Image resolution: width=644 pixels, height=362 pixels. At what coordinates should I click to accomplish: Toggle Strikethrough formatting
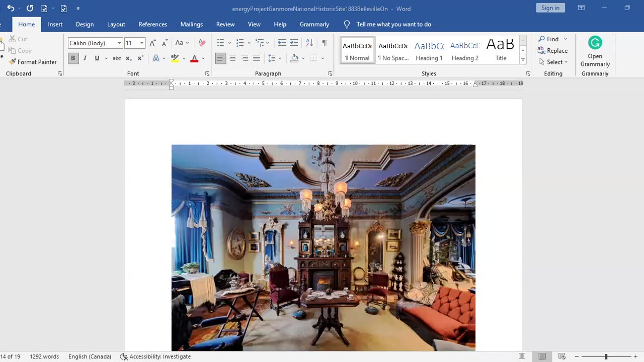tap(116, 58)
